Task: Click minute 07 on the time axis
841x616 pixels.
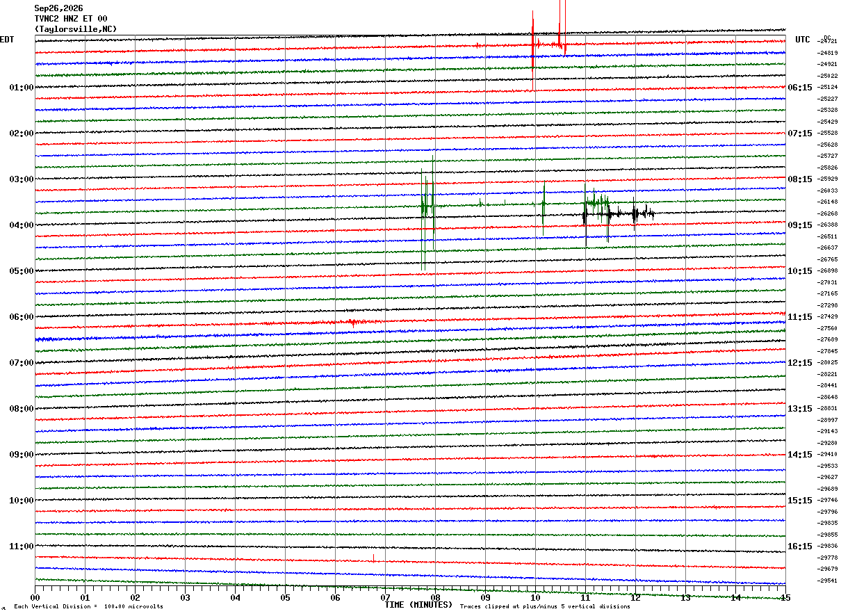Action: (385, 597)
